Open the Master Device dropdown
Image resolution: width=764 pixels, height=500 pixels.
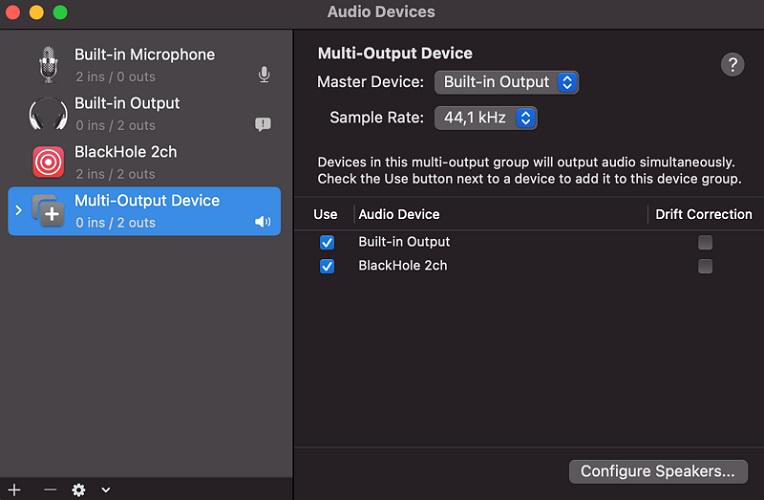(506, 82)
